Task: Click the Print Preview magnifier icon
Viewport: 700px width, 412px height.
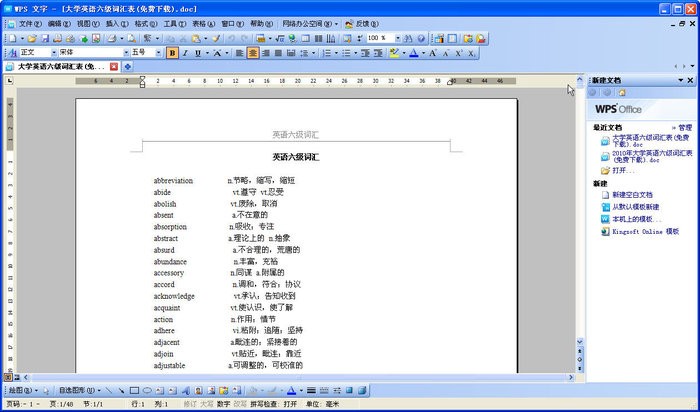Action: 132,39
